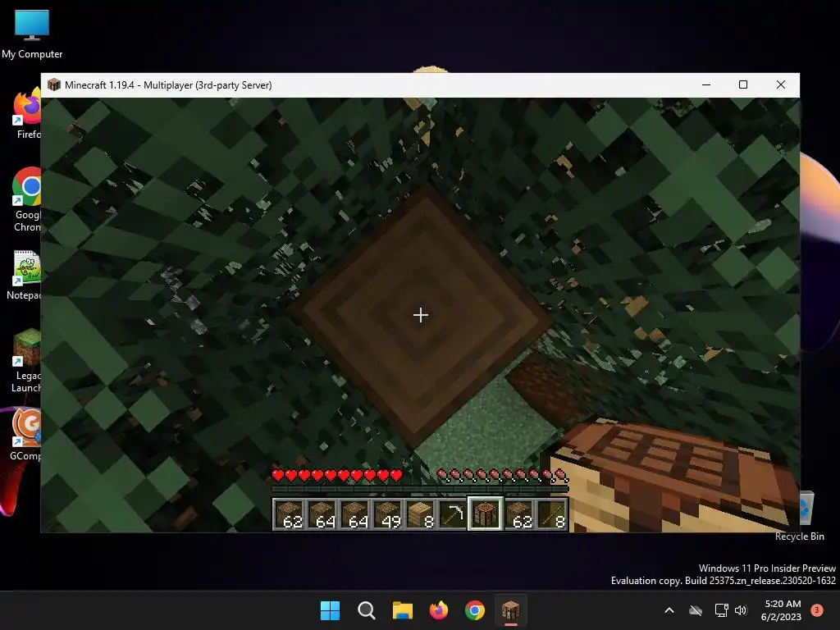Select the crafting table hotbar slot
The height and width of the screenshot is (630, 840).
[485, 514]
